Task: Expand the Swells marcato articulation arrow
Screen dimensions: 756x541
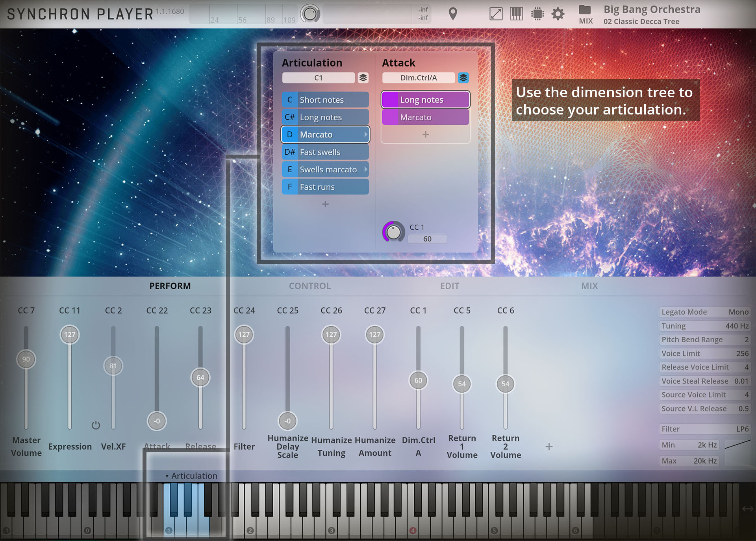Action: click(366, 170)
